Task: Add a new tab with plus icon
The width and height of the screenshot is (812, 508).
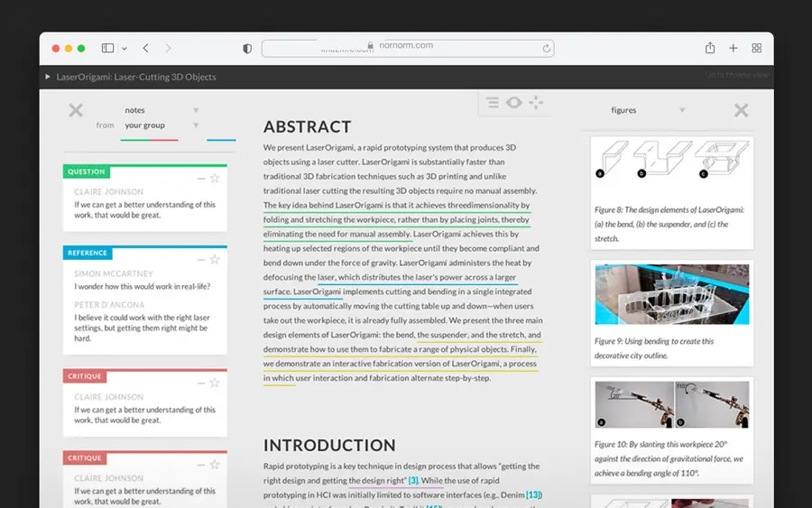Action: (x=734, y=48)
